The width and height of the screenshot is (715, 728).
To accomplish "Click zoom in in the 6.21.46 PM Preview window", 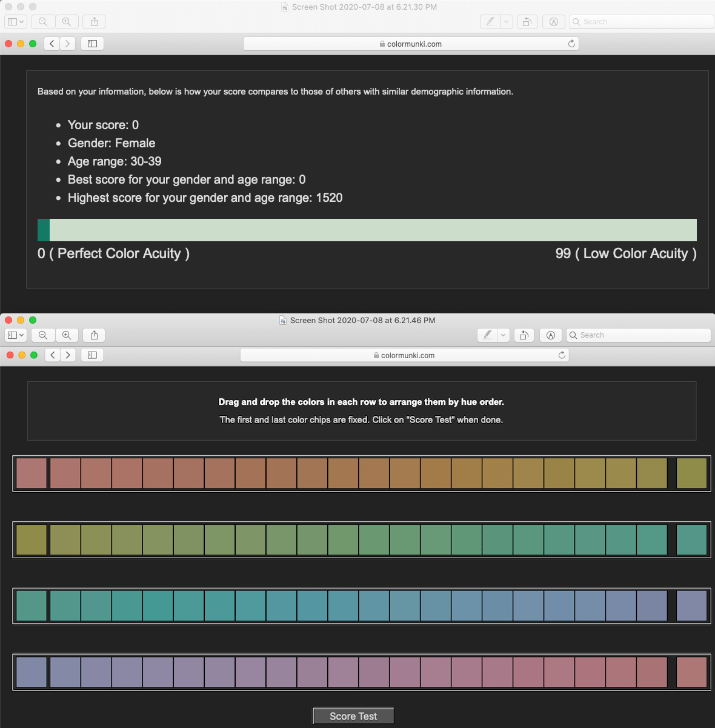I will pos(67,335).
